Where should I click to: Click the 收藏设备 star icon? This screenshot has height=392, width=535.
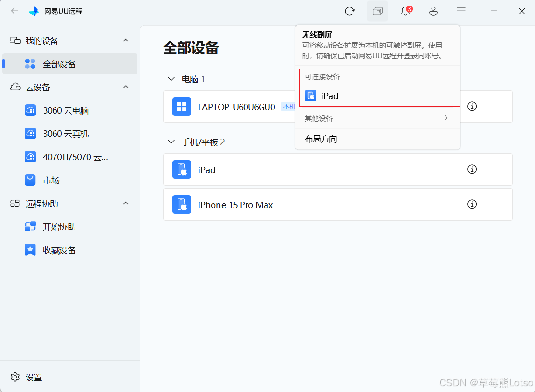tap(30, 250)
